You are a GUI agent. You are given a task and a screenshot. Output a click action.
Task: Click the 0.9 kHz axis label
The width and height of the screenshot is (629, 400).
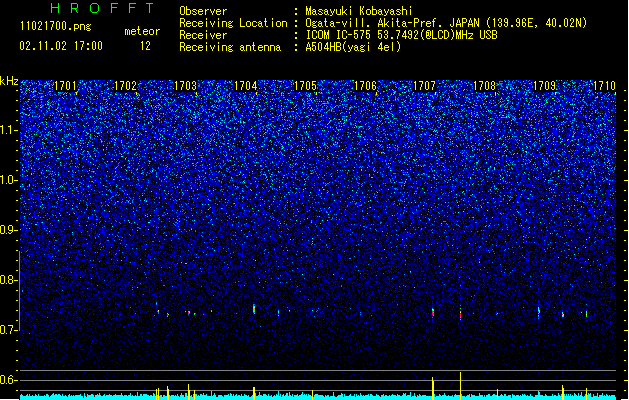click(x=8, y=230)
